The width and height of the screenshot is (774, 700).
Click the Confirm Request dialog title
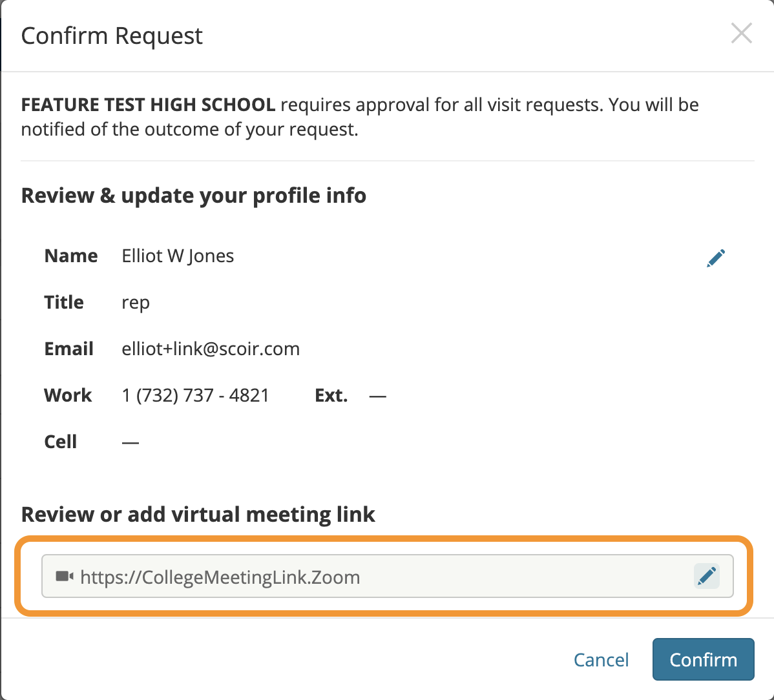pos(112,36)
